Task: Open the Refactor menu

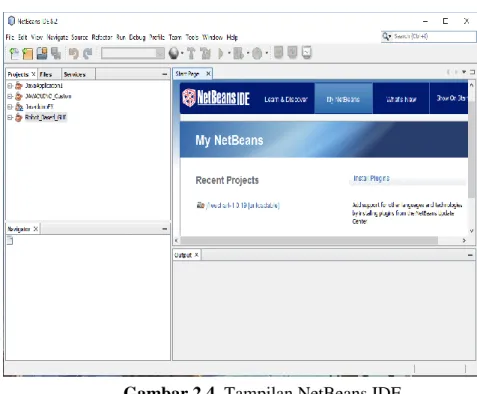Action: click(102, 37)
